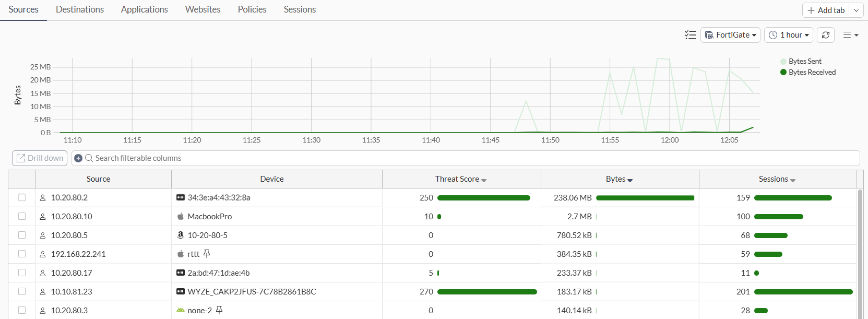868x319 pixels.
Task: Click the Drill down button
Action: coord(40,158)
